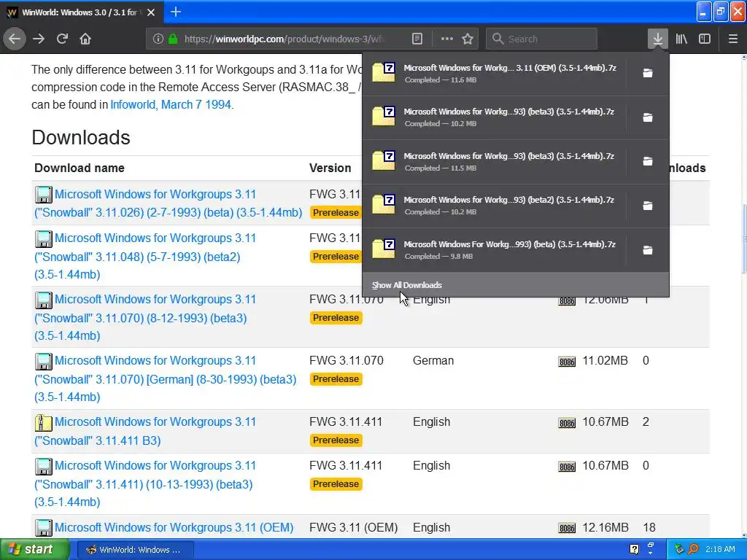This screenshot has width=747, height=560.
Task: Open a new tab with plus button
Action: point(176,12)
